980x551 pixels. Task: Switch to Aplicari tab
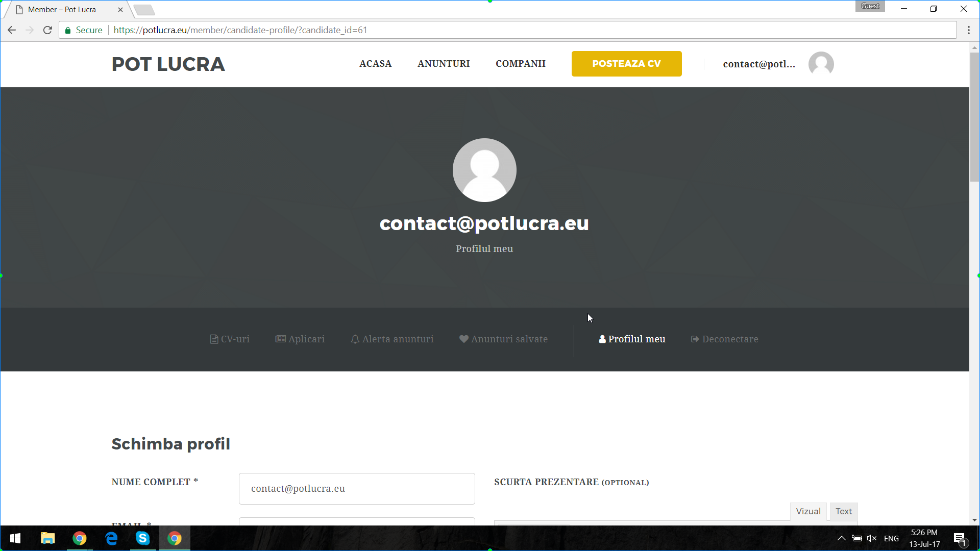coord(300,339)
